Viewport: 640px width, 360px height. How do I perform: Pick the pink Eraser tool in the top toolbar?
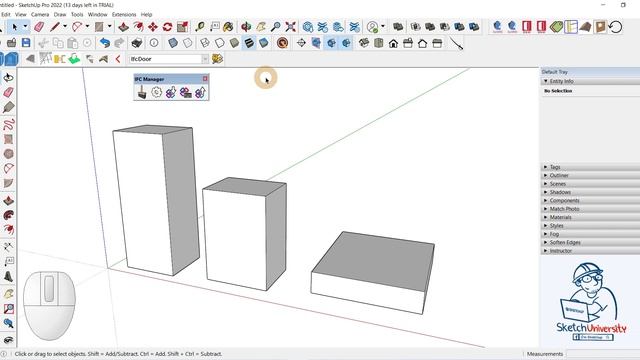point(39,27)
